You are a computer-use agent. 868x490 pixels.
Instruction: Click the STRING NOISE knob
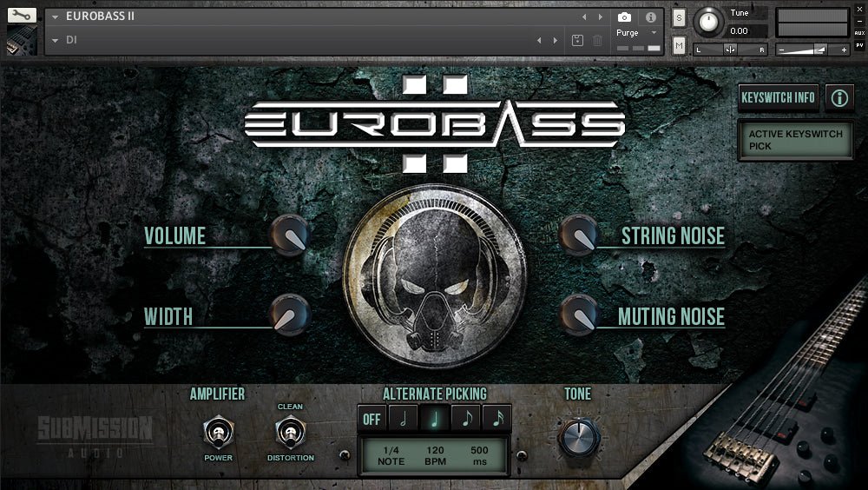coord(578,235)
